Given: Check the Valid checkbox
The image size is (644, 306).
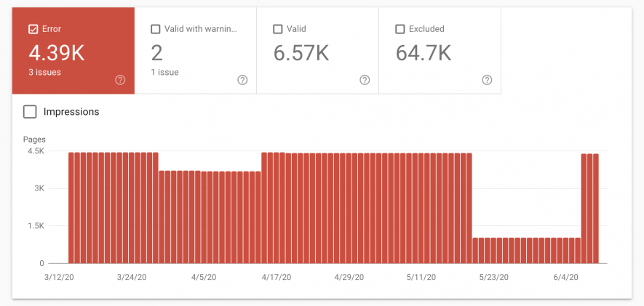Looking at the screenshot, I should (277, 29).
